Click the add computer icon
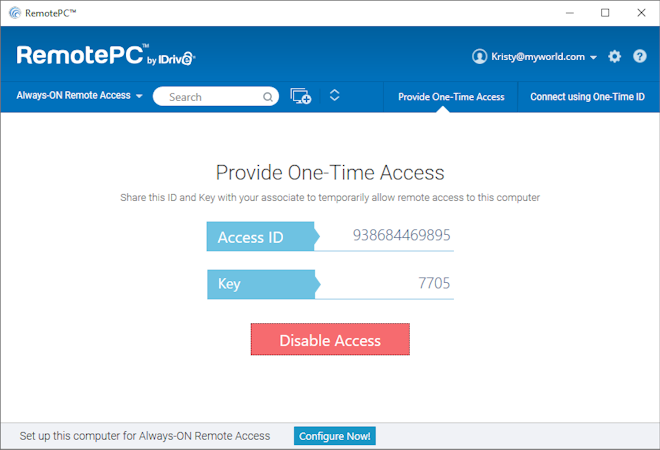The height and width of the screenshot is (450, 660). pos(301,96)
